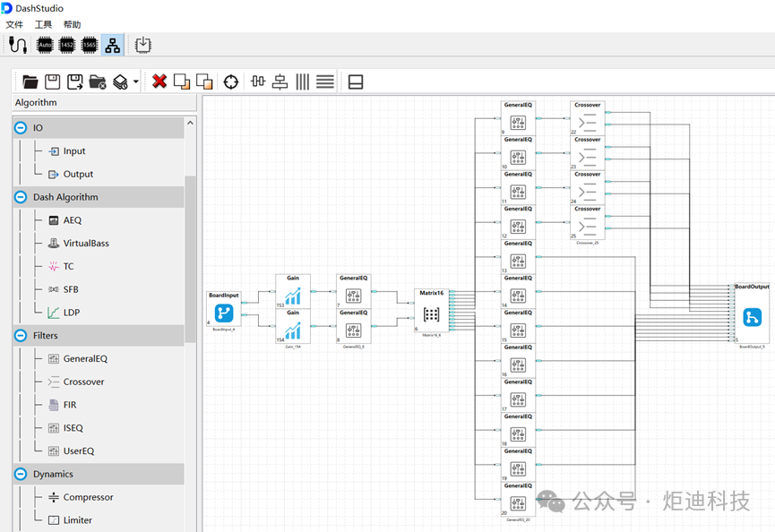This screenshot has width=775, height=532.
Task: Open the 帮助 menu
Action: (72, 24)
